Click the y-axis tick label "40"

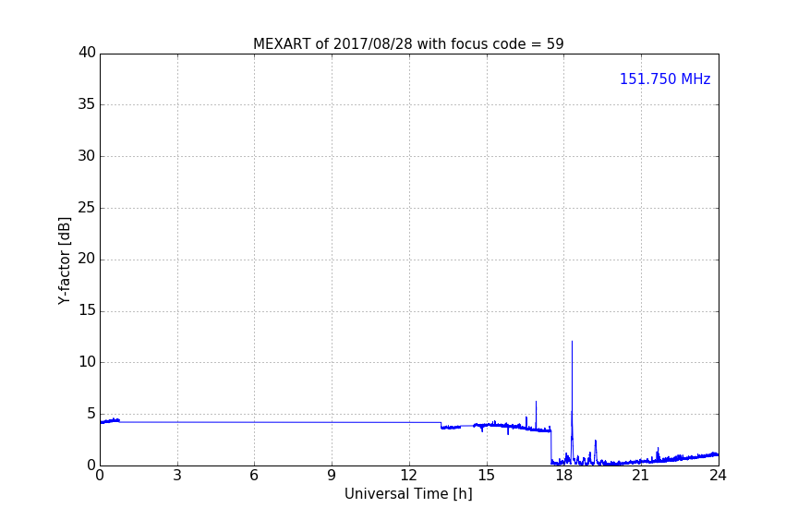(87, 53)
